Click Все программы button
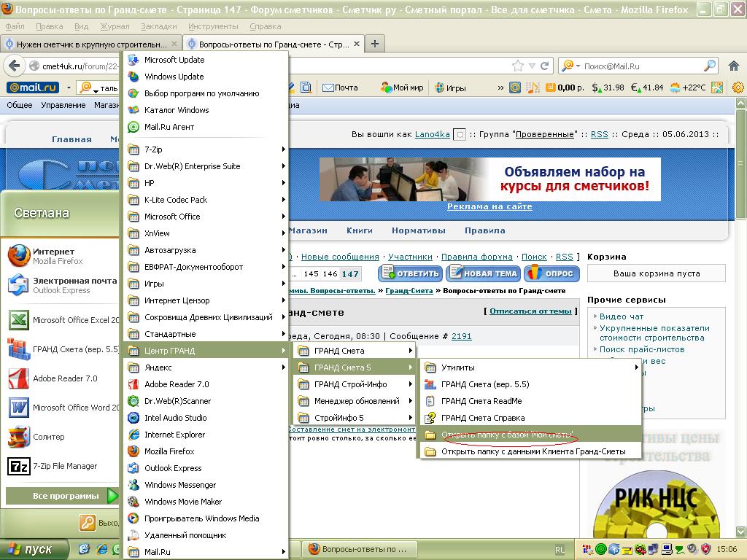Viewport: 747px width, 560px height. point(62,496)
